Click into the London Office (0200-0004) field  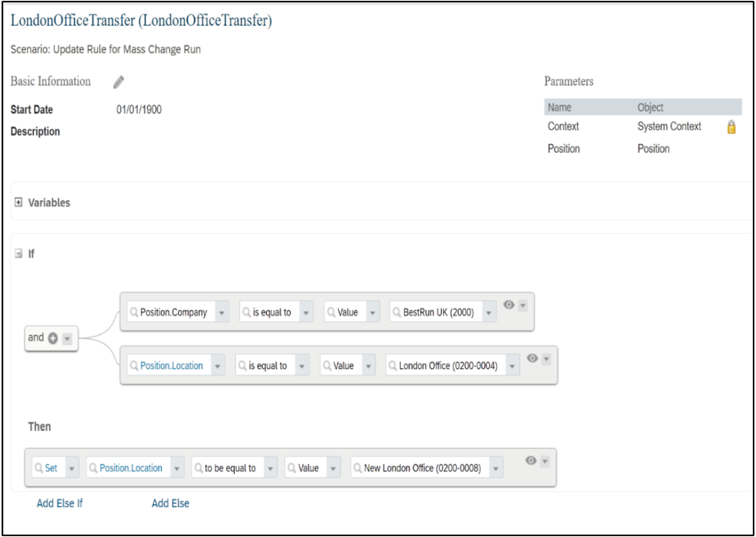(446, 366)
